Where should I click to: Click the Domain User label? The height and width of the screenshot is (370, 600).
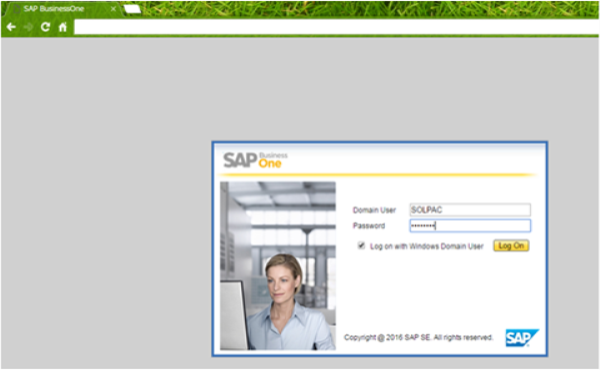374,210
